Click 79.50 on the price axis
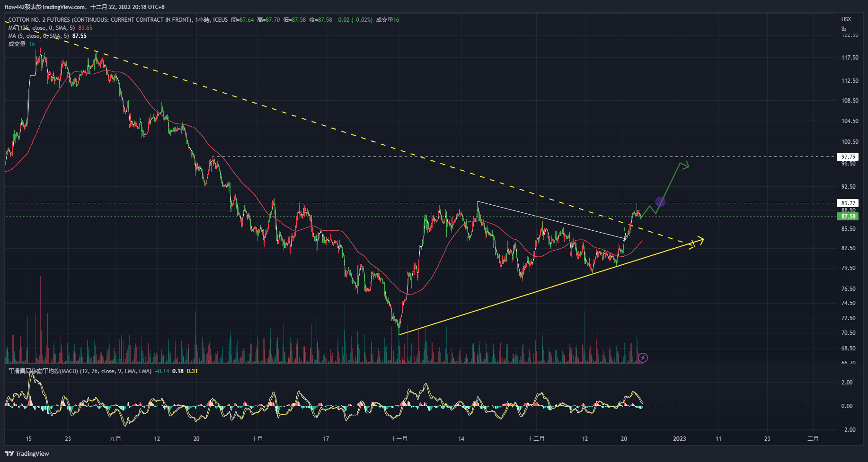Viewport: 868px width, 462px height. [x=848, y=268]
